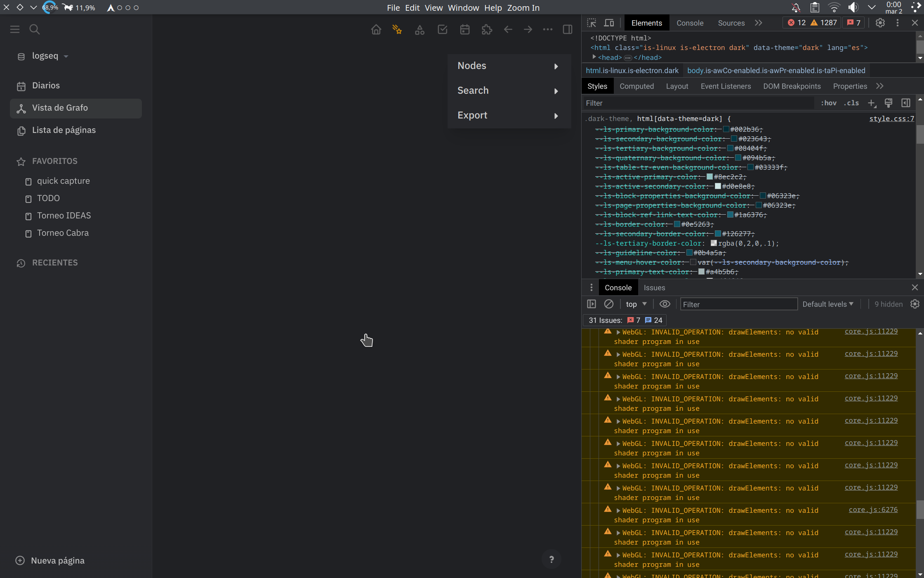Open the style.css:7 source link

pyautogui.click(x=891, y=119)
